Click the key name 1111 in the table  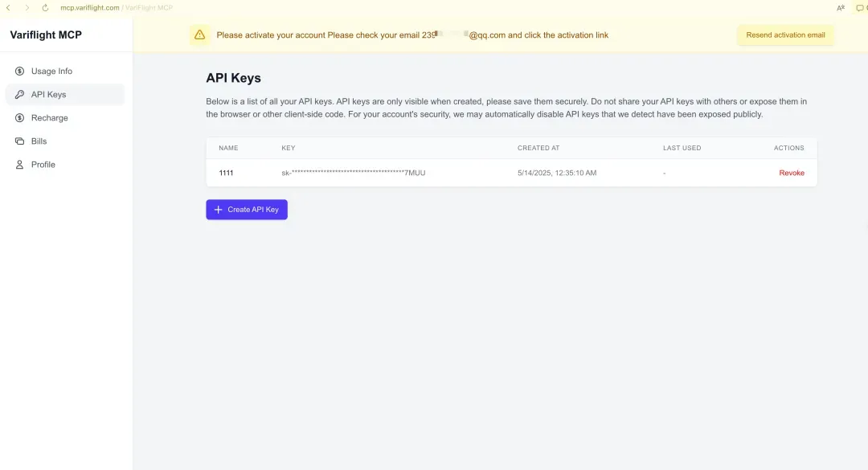click(x=226, y=173)
